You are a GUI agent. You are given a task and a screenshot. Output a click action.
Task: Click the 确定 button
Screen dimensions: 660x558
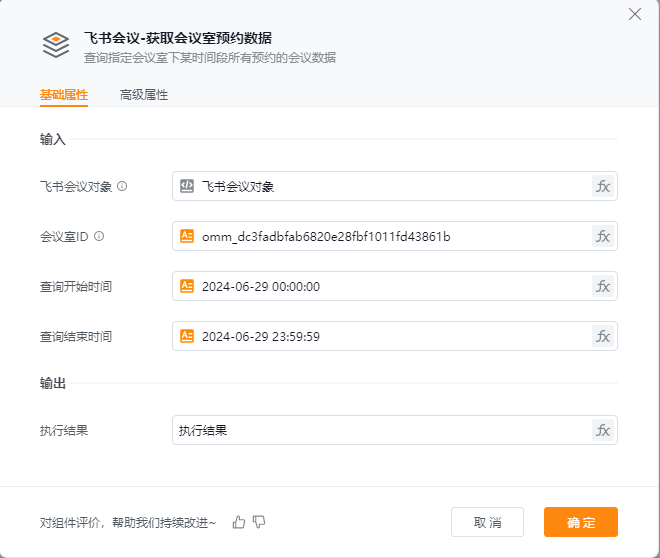581,522
